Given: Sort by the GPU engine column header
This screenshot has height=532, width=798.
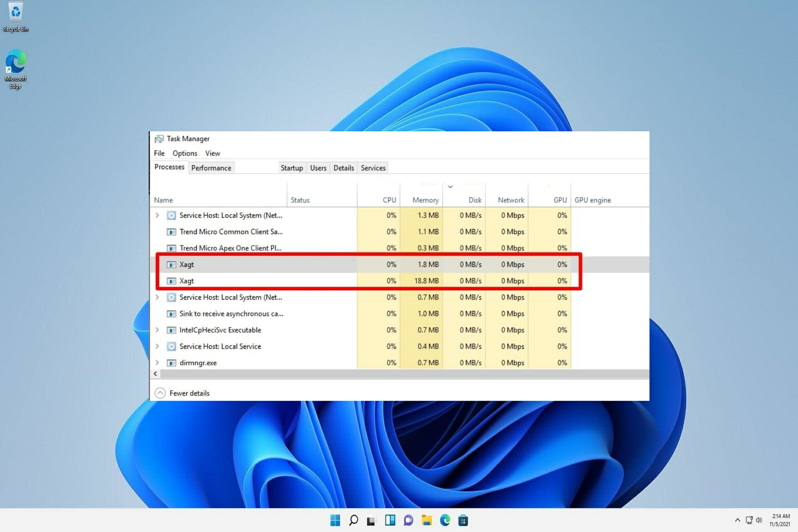Looking at the screenshot, I should [593, 200].
